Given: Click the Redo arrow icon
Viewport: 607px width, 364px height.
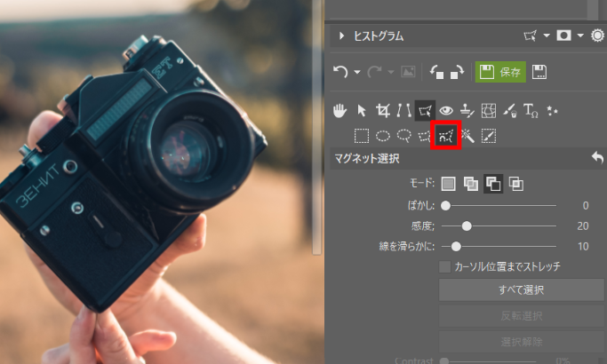Looking at the screenshot, I should click(x=374, y=72).
